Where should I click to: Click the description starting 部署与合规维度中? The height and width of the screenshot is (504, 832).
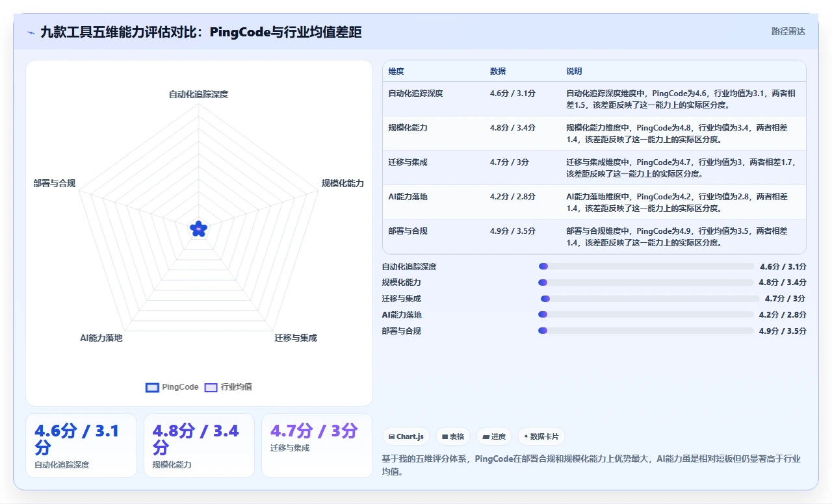pyautogui.click(x=677, y=236)
